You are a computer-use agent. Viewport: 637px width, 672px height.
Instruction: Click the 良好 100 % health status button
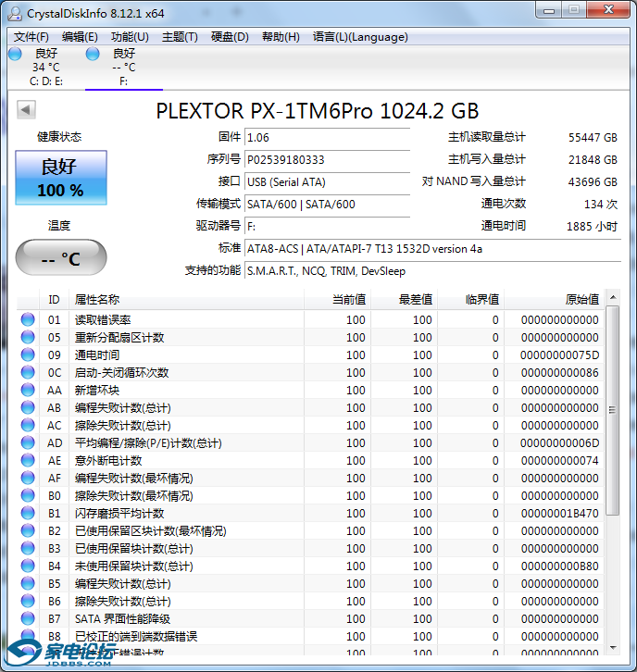(x=61, y=178)
